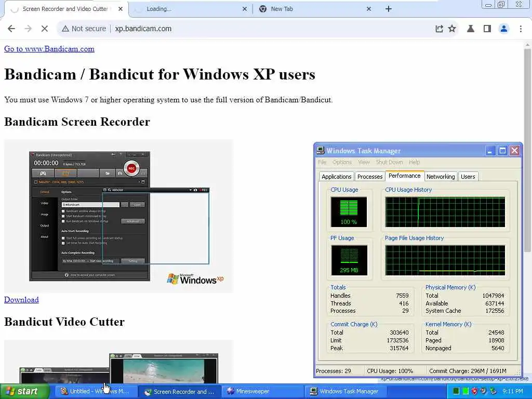Open the share page icon in address bar

pyautogui.click(x=439, y=29)
